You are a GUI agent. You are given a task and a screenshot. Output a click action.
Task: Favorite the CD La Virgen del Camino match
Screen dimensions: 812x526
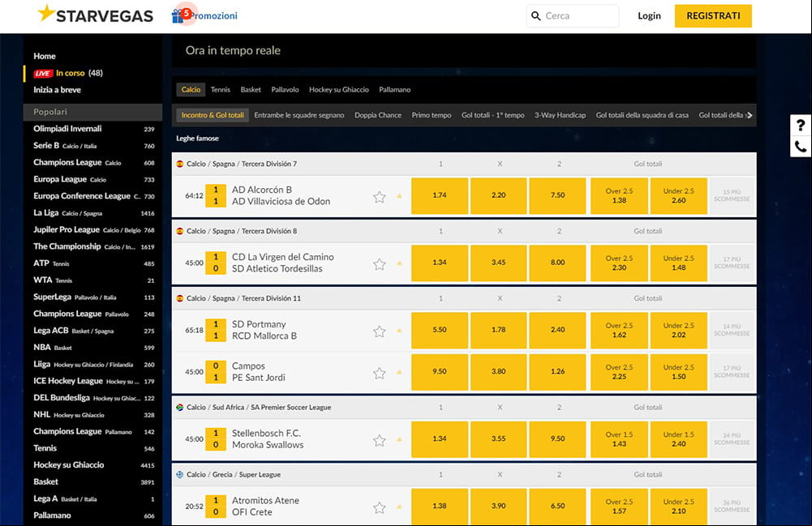pos(380,263)
